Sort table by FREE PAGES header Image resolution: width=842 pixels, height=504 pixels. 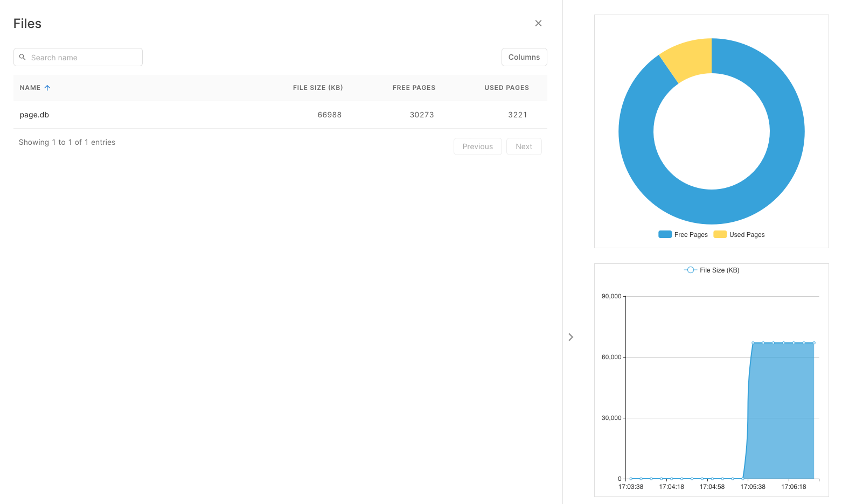tap(413, 88)
